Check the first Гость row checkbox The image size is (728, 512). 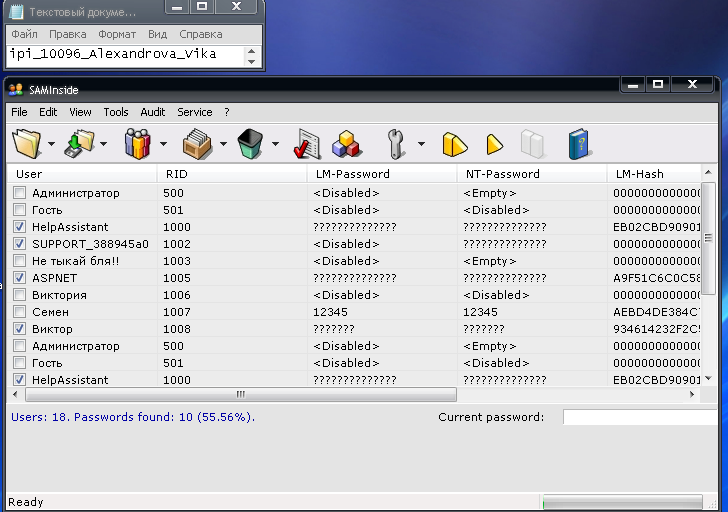20,210
